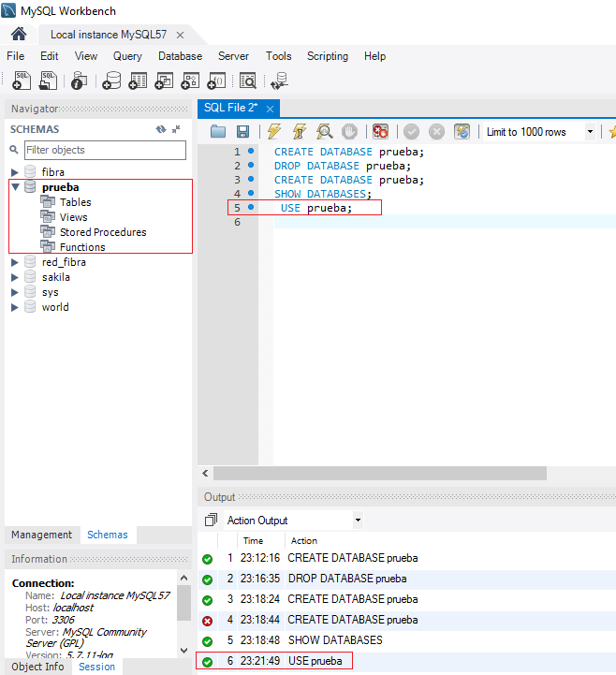Open the Tools menu
This screenshot has height=675, width=616.
click(x=279, y=56)
